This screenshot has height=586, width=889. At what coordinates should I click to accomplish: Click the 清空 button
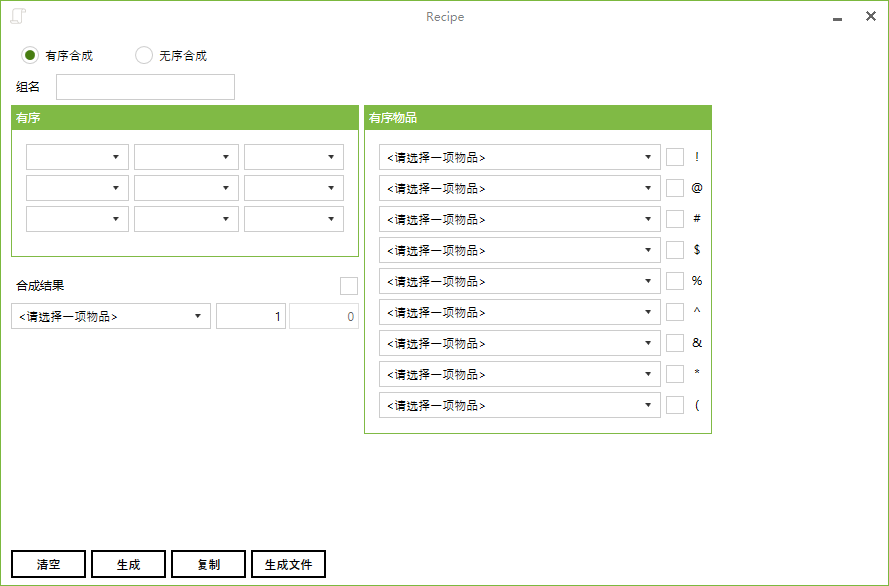click(x=49, y=564)
